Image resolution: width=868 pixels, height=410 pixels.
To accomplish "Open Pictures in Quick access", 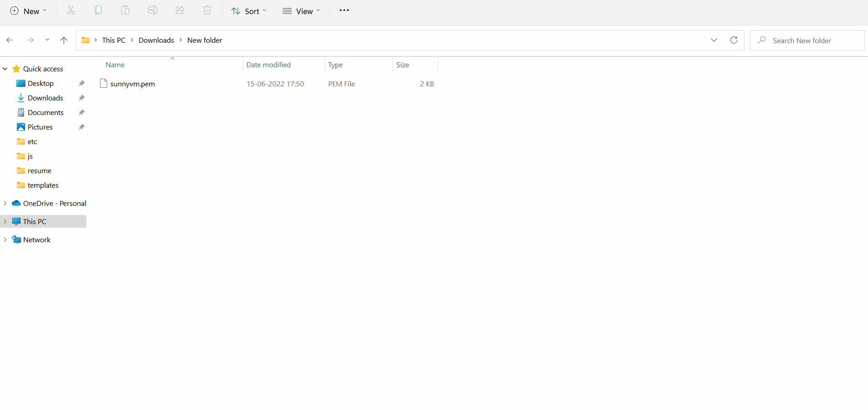I will [x=40, y=127].
